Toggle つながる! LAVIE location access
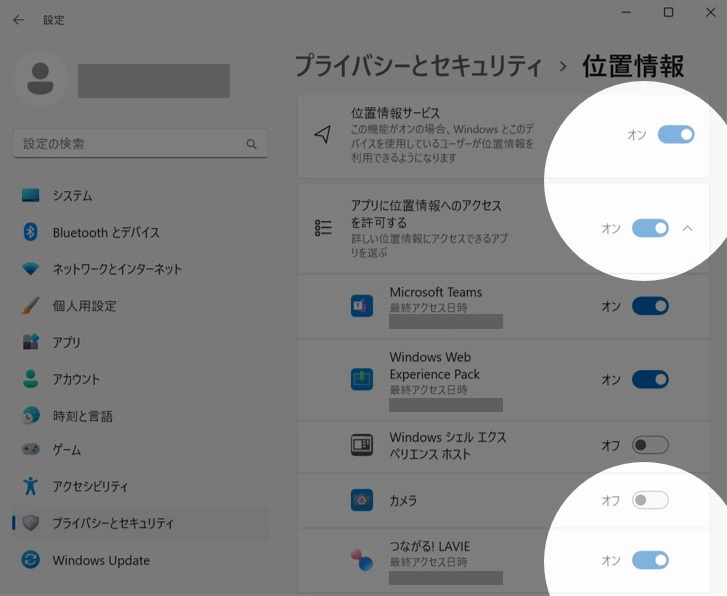Screen dimensions: 727x596 [x=650, y=560]
